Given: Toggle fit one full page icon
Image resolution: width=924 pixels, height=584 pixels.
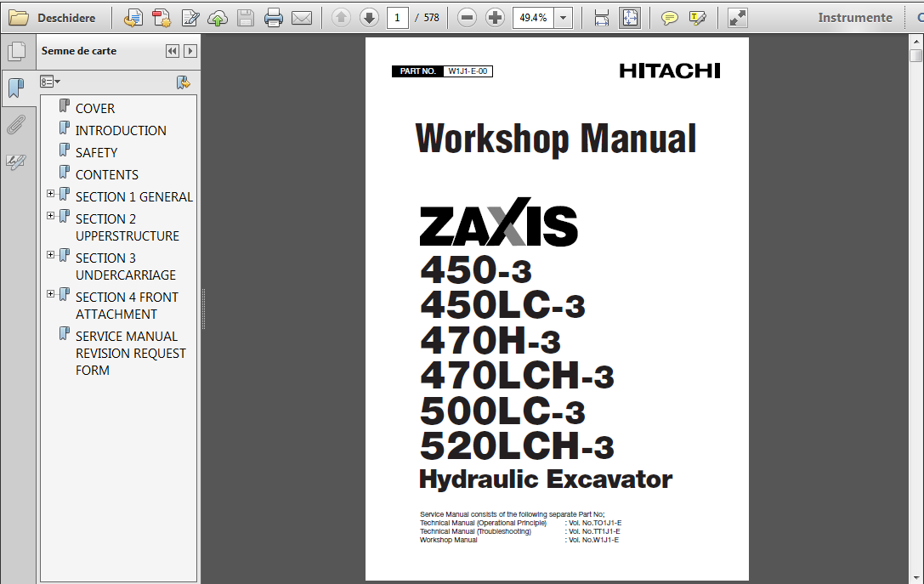Looking at the screenshot, I should click(629, 18).
